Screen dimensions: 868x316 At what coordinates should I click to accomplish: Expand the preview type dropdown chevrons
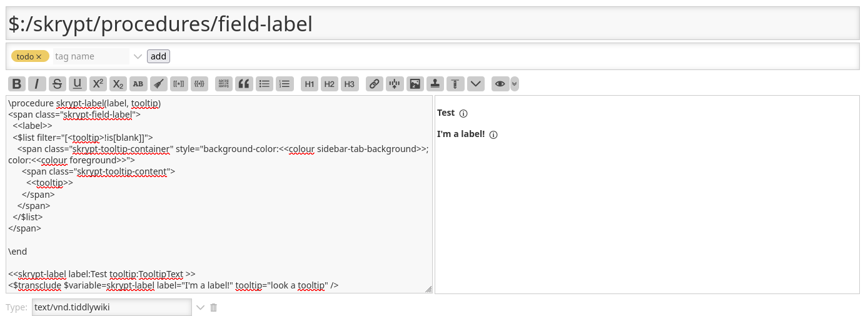pyautogui.click(x=514, y=84)
